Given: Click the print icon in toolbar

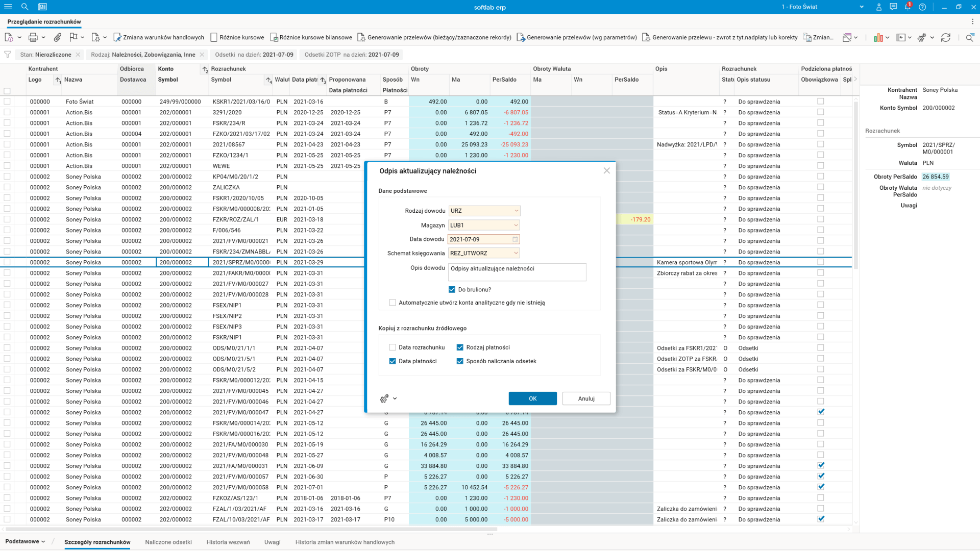Looking at the screenshot, I should 33,37.
